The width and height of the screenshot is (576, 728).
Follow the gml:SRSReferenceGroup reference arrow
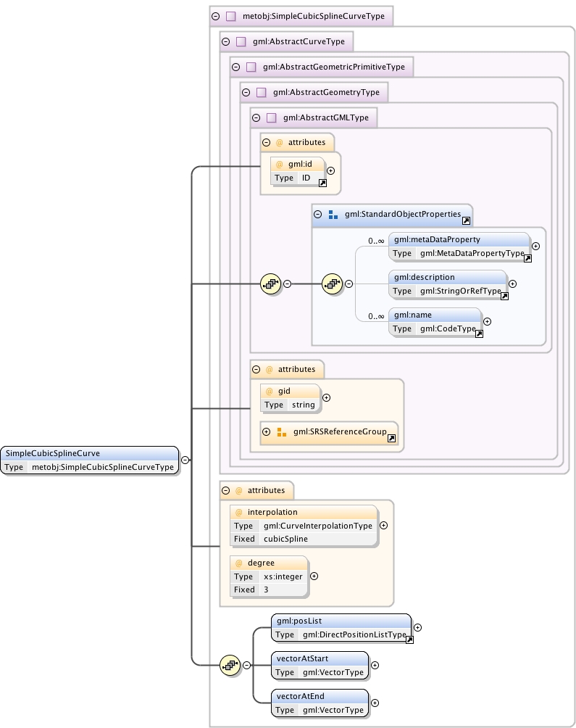(391, 438)
